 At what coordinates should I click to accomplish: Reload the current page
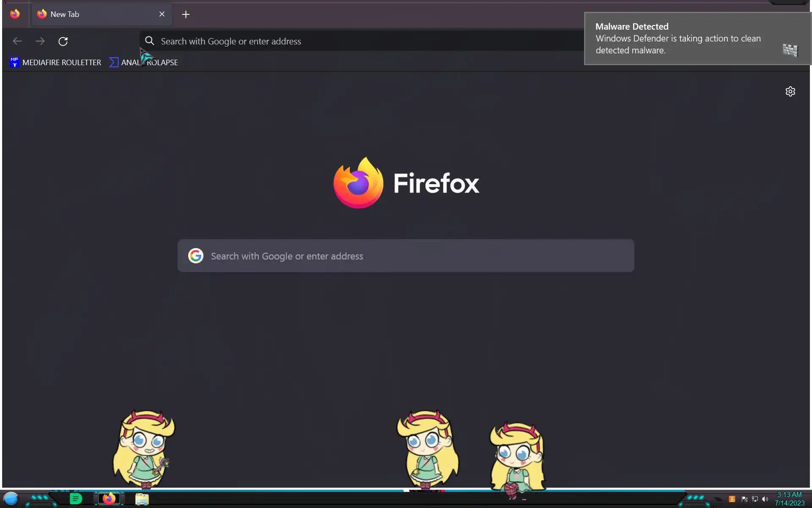[63, 41]
